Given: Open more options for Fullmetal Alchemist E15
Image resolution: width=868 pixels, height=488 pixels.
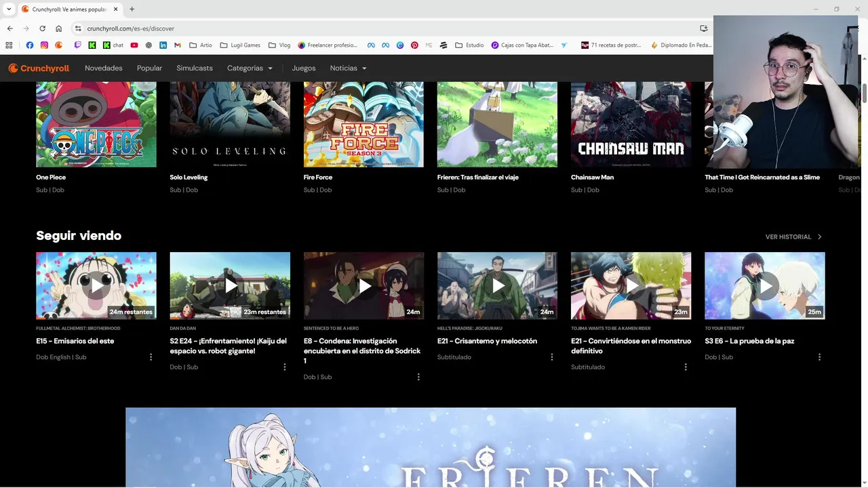Looking at the screenshot, I should coord(151,357).
